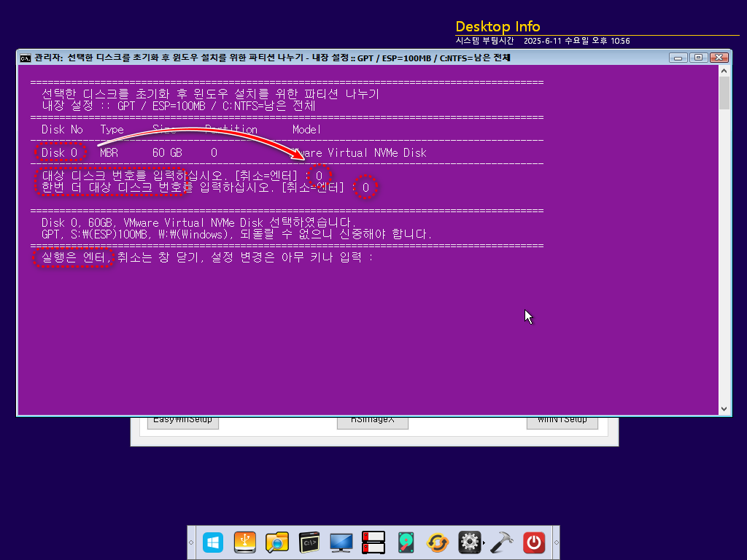Click the red power button icon
Image resolution: width=747 pixels, height=560 pixels.
(534, 542)
